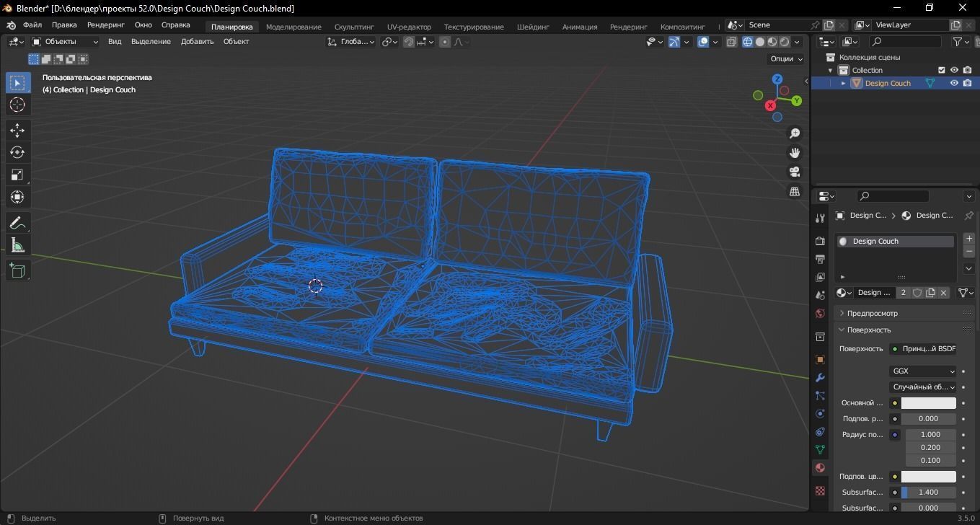The image size is (980, 525).
Task: Open the Options dropdown in viewport
Action: coord(786,58)
